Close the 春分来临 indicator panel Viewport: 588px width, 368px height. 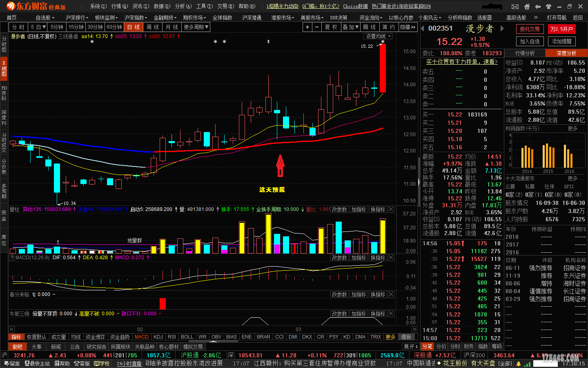[391, 294]
